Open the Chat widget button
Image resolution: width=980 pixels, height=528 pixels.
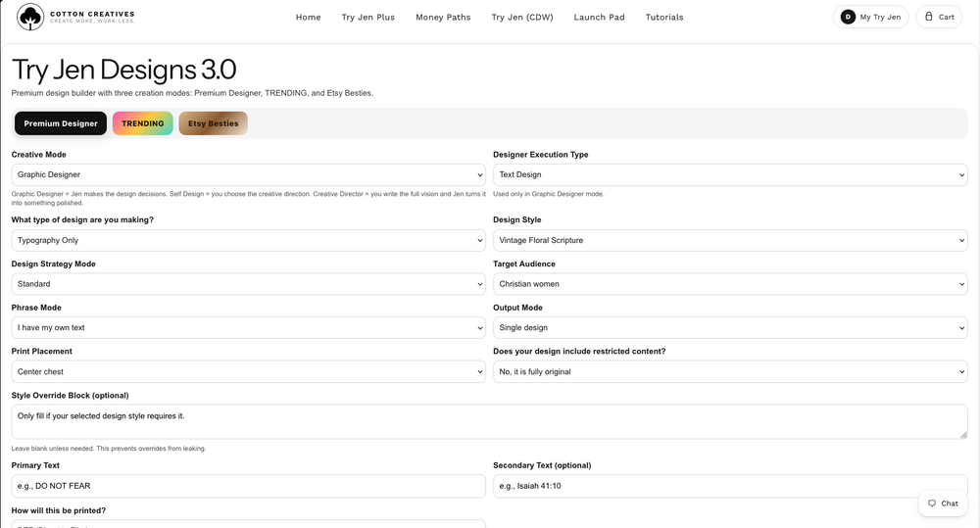pyautogui.click(x=943, y=503)
